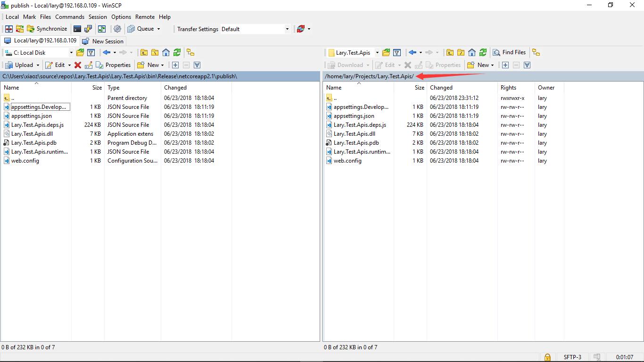This screenshot has width=644, height=362.
Task: Open the terminal console icon
Action: (77, 29)
